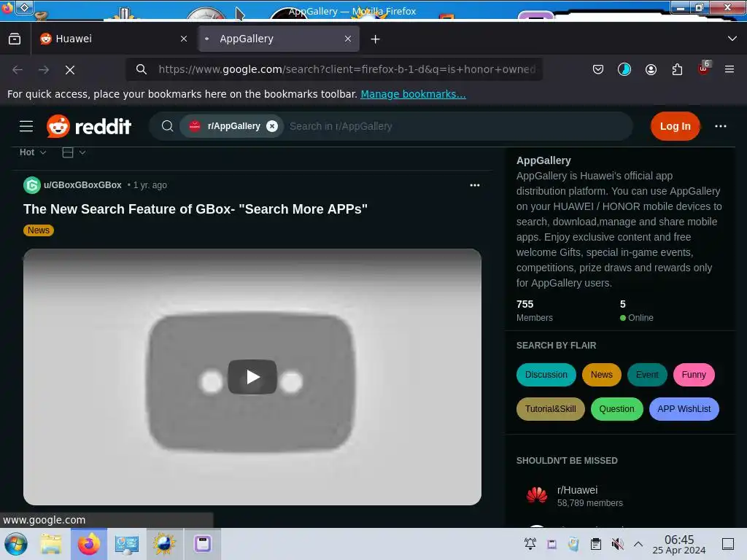This screenshot has width=747, height=560.
Task: Open the computer monitor taskbar app
Action: pos(126,544)
